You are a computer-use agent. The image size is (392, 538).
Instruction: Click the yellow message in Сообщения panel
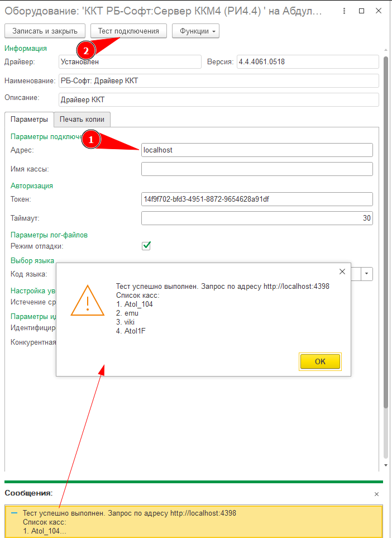(x=194, y=522)
